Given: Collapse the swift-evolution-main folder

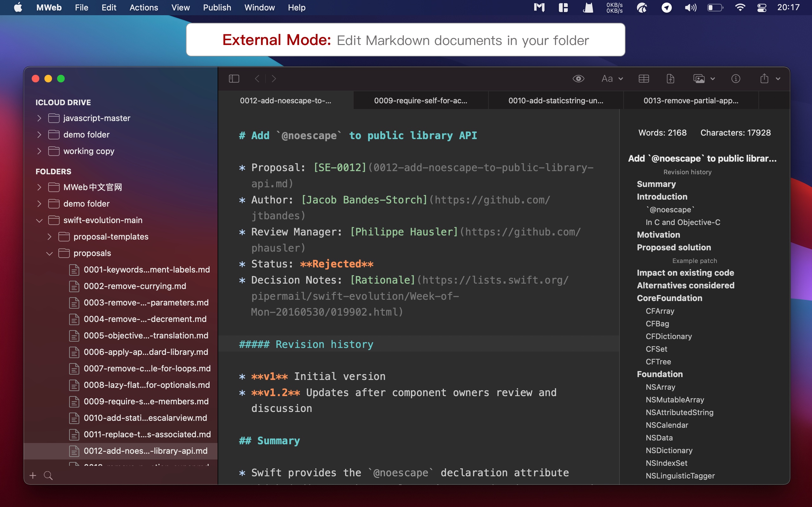Looking at the screenshot, I should pyautogui.click(x=39, y=220).
